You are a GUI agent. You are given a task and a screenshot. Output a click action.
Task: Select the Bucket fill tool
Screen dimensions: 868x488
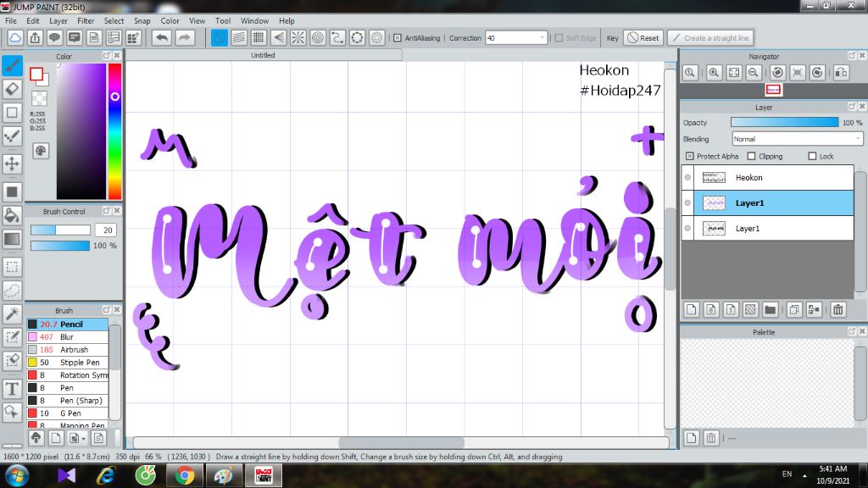coord(12,215)
